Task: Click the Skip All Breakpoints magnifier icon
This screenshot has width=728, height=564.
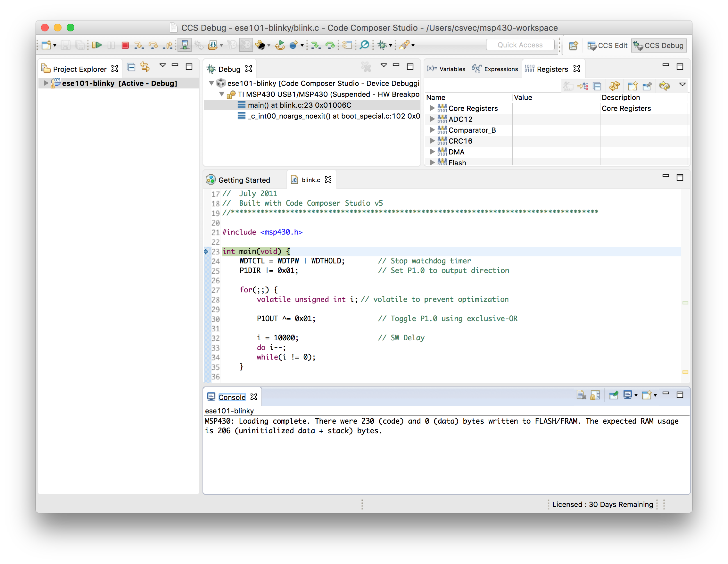Action: [364, 45]
